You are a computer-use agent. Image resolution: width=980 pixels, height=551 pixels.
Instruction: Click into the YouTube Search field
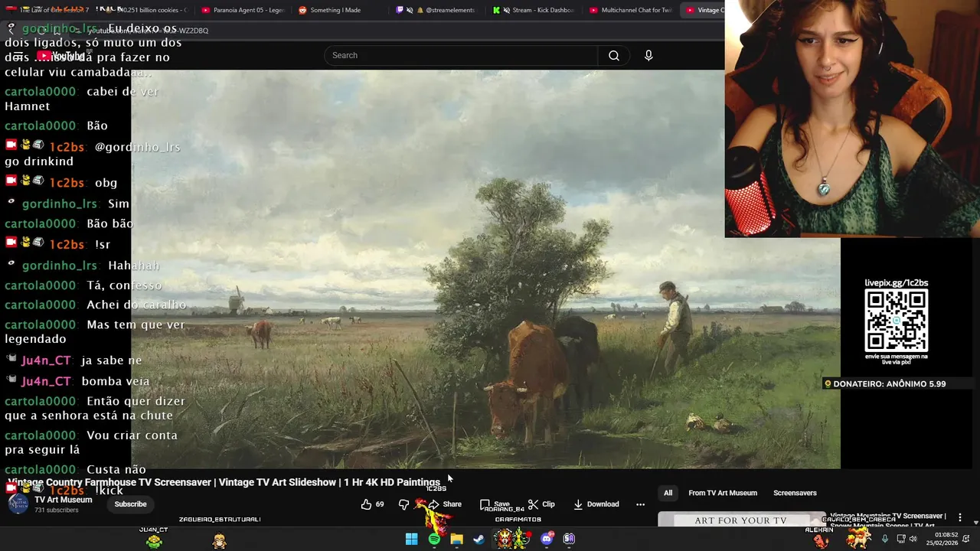coord(461,55)
